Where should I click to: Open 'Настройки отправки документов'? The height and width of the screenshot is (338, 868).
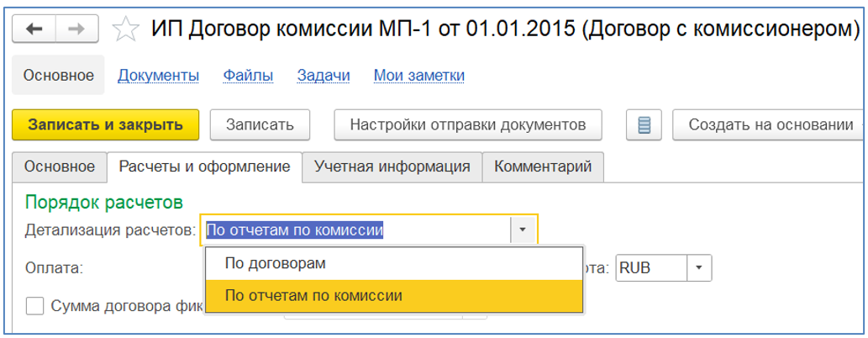(467, 124)
